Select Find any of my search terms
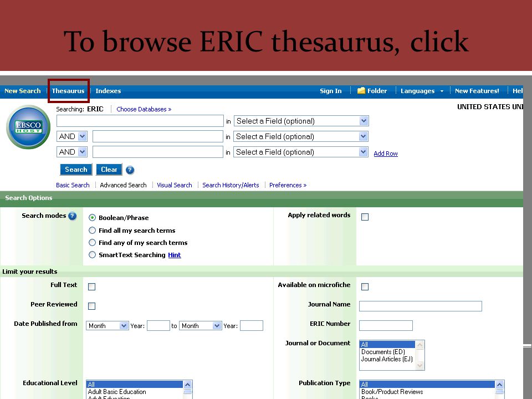This screenshot has width=532, height=399. point(92,243)
